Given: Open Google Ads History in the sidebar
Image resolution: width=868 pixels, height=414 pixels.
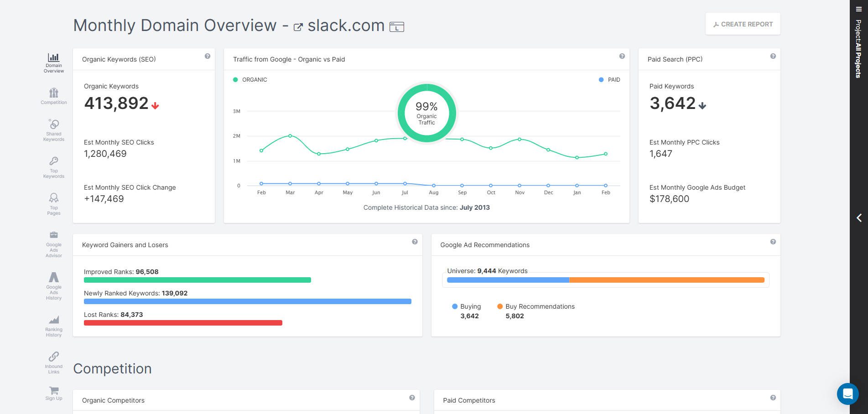Looking at the screenshot, I should [53, 285].
